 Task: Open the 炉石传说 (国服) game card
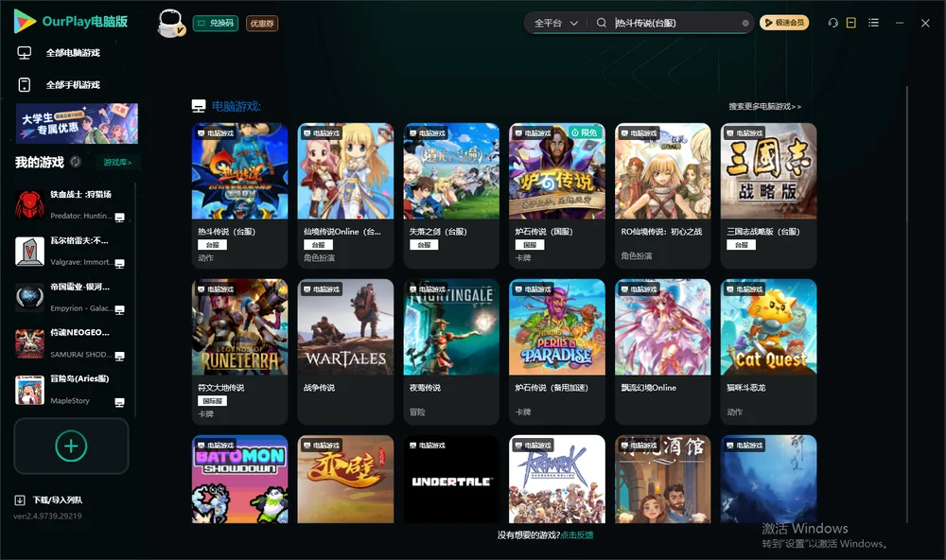(557, 196)
